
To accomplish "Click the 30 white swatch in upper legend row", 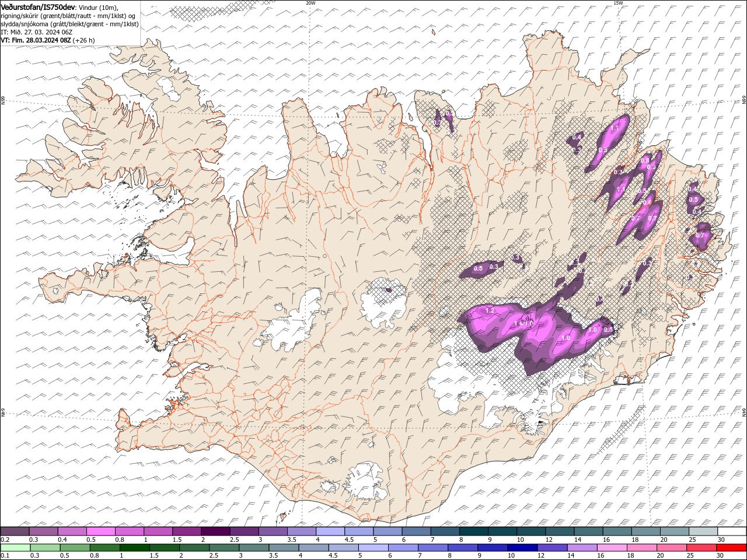I will pyautogui.click(x=732, y=531).
